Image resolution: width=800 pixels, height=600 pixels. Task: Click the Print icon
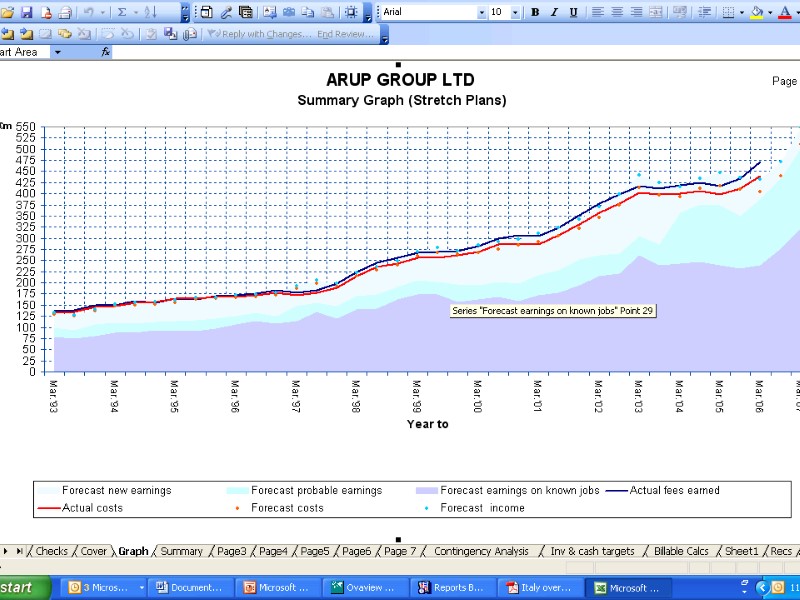tap(65, 12)
